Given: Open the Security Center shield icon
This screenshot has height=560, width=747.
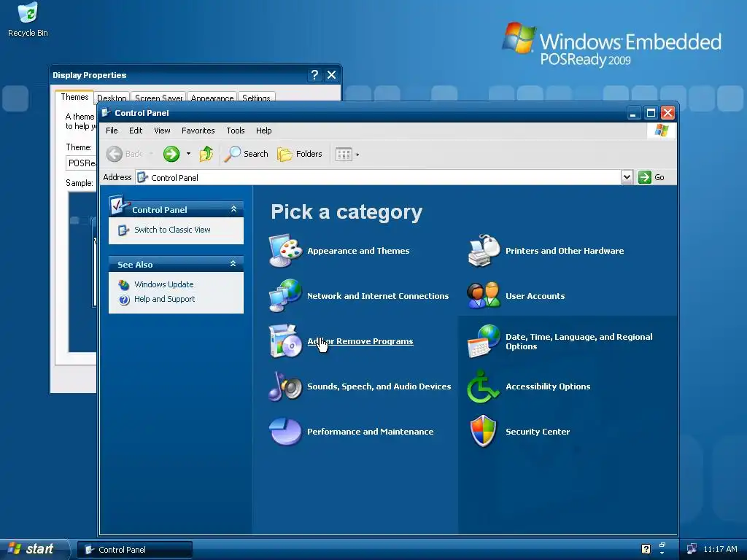Looking at the screenshot, I should point(484,432).
